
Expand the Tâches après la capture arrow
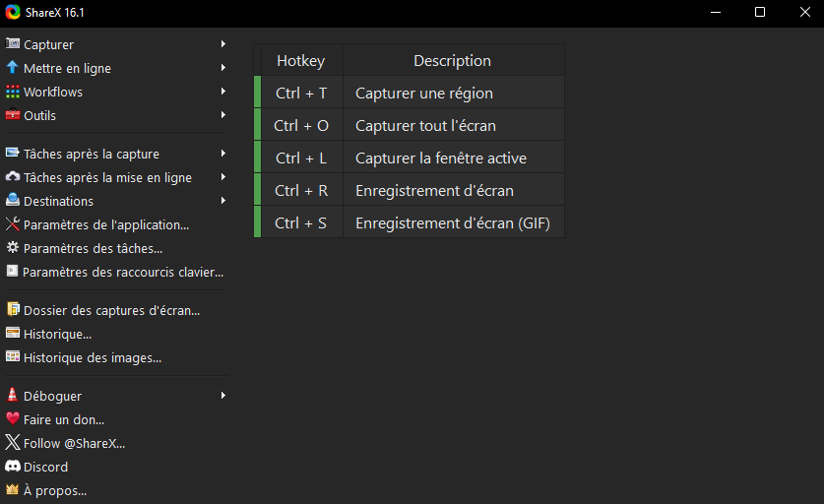tap(223, 154)
